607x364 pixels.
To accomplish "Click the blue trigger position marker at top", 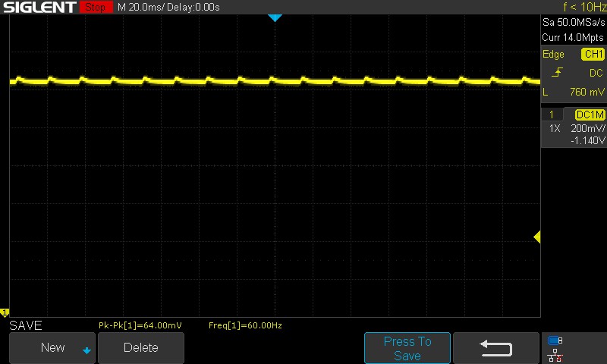I will (x=275, y=17).
